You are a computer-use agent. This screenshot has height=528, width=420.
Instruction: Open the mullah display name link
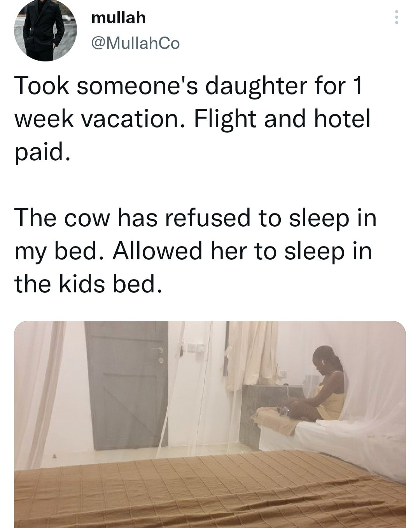(118, 17)
